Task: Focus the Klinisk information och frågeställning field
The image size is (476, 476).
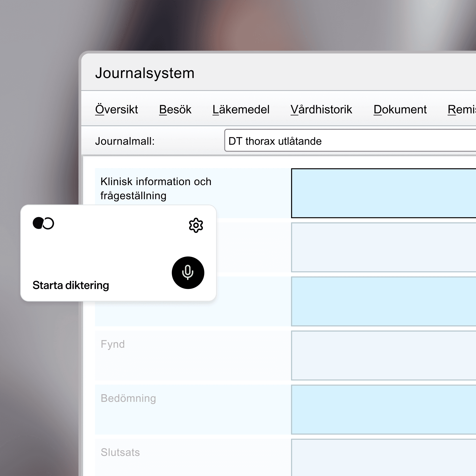Action: 383,193
